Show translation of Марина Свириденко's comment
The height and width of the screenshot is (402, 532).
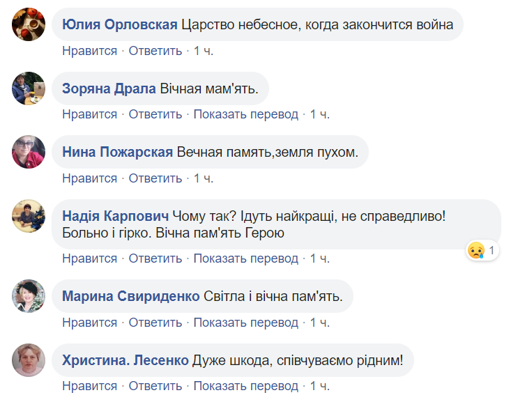click(245, 323)
